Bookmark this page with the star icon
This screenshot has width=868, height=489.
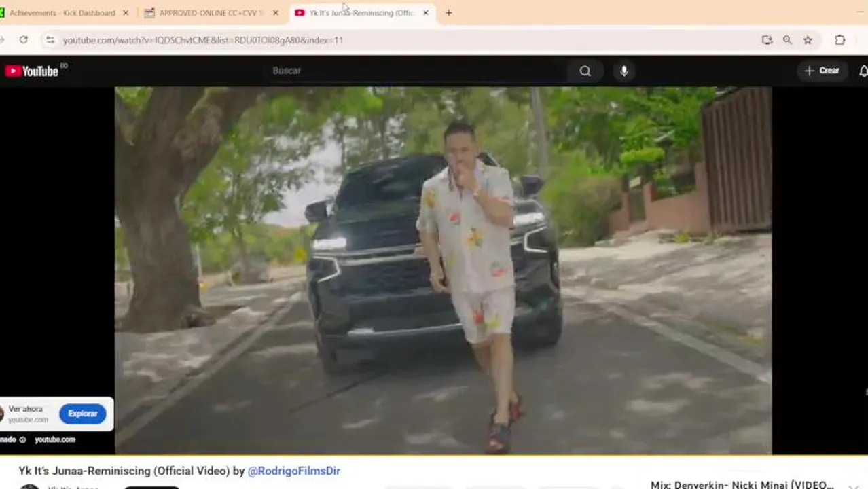808,40
